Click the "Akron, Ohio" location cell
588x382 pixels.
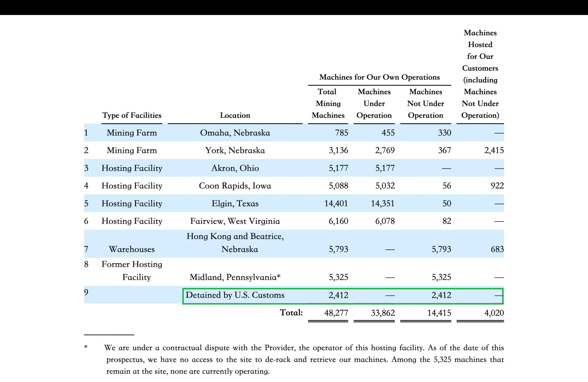click(235, 168)
